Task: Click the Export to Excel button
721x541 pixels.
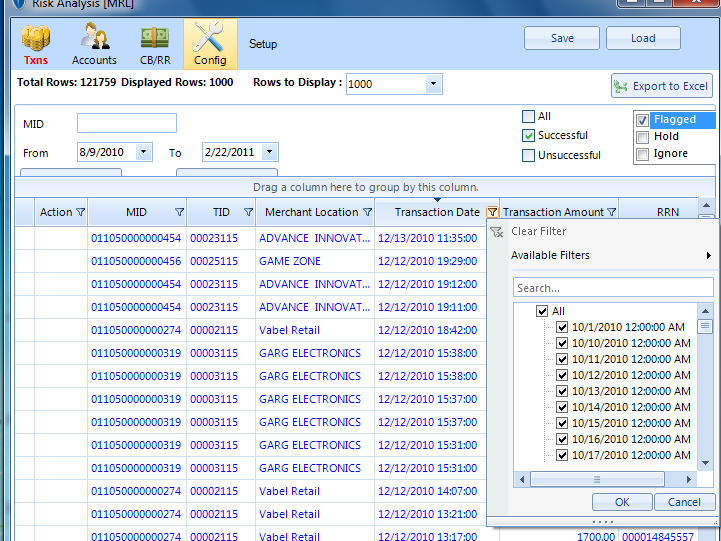Action: (661, 86)
